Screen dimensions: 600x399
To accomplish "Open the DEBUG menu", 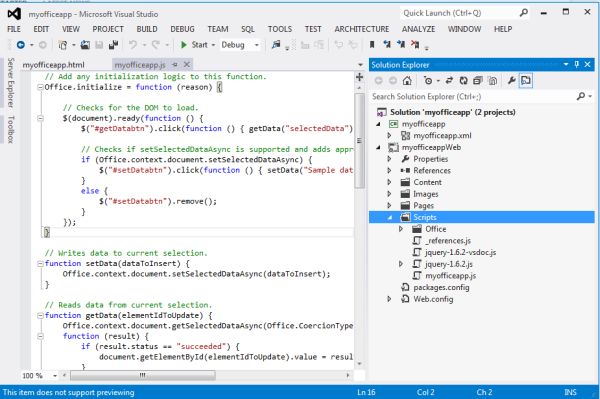I will [x=183, y=29].
